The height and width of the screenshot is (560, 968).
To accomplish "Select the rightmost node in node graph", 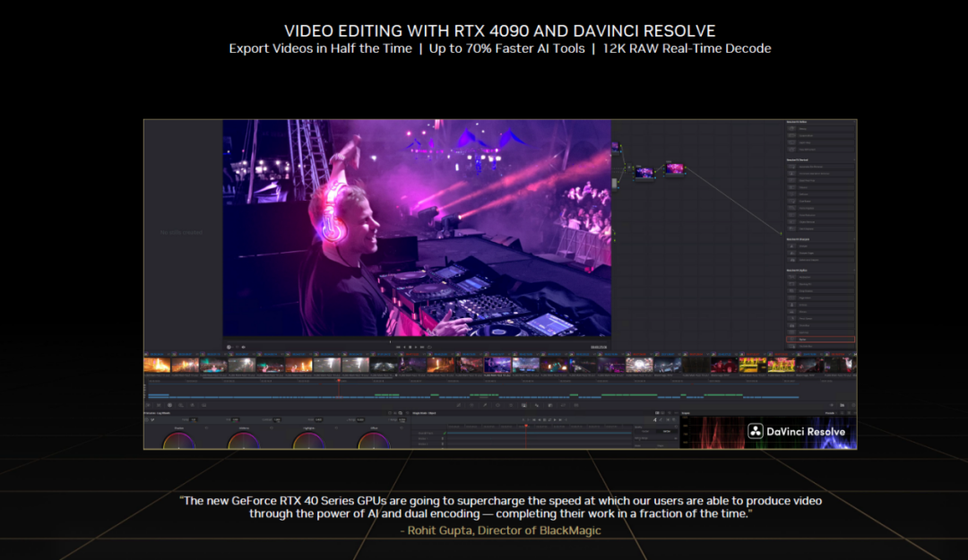I will 675,168.
